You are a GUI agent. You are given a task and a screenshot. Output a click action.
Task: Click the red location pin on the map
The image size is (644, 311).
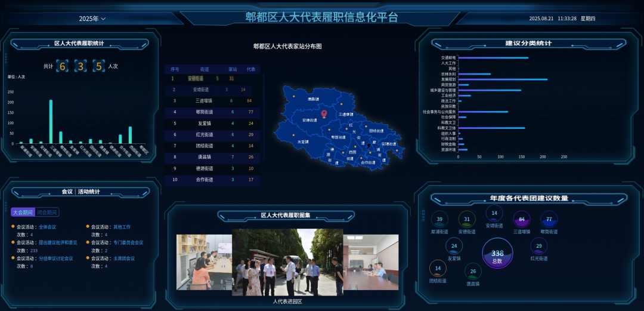pyautogui.click(x=324, y=113)
